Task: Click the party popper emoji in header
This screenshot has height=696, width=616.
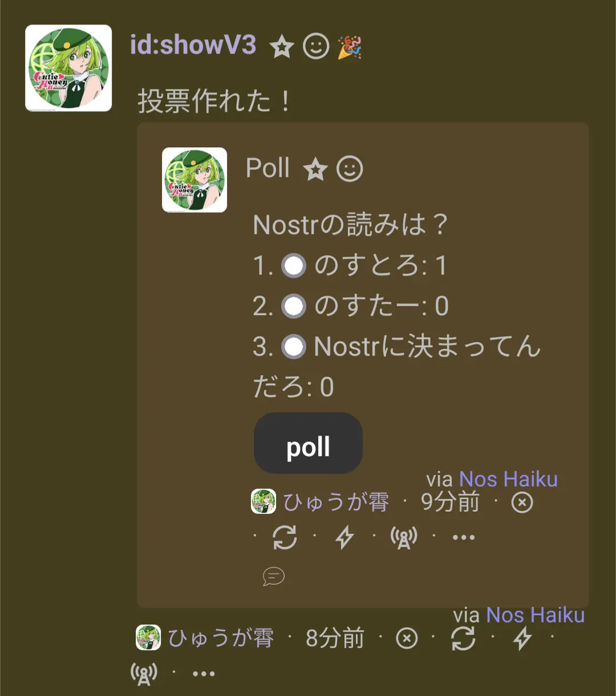Action: click(350, 46)
